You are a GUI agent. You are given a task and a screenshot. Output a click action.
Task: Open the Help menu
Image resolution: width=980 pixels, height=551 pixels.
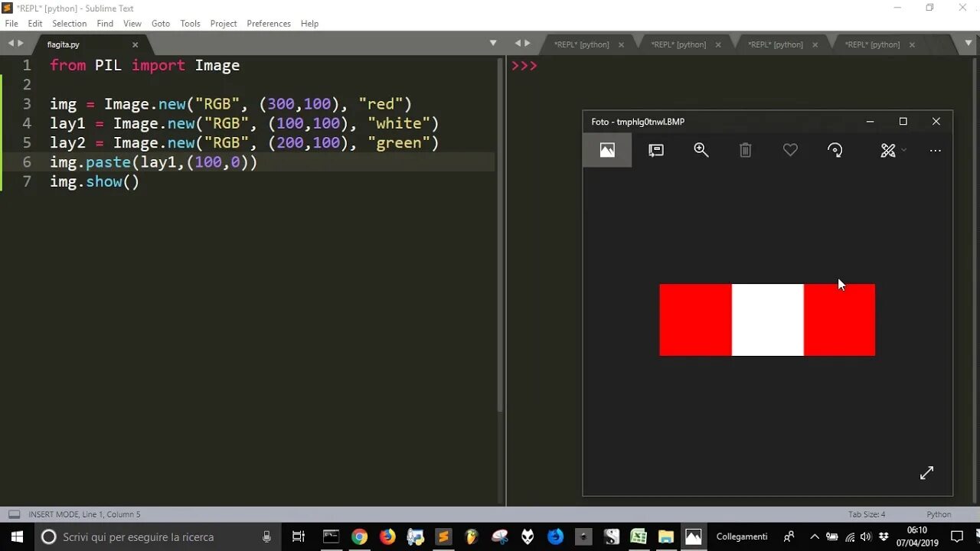(309, 24)
